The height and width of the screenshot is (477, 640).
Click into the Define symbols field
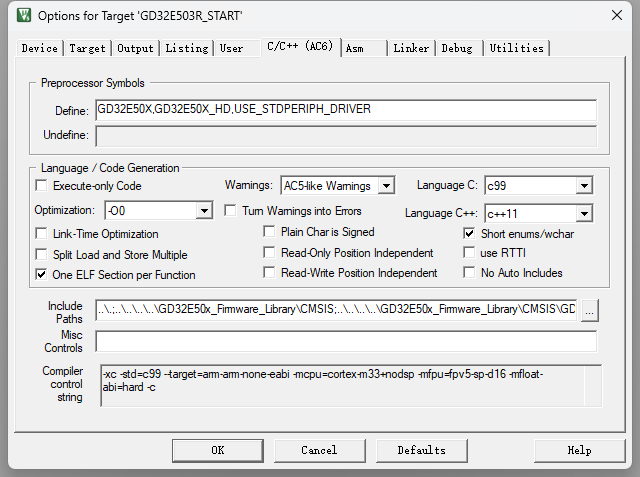pos(346,110)
